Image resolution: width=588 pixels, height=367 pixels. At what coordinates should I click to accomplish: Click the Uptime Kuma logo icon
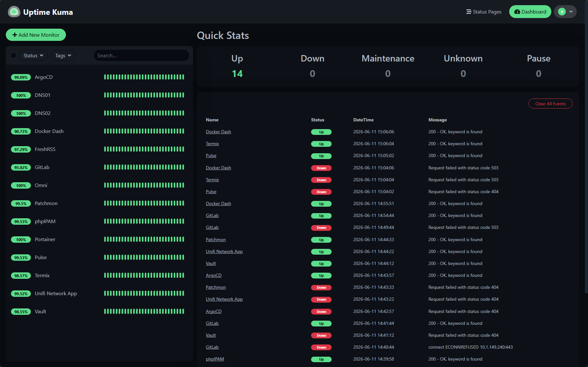[x=14, y=12]
